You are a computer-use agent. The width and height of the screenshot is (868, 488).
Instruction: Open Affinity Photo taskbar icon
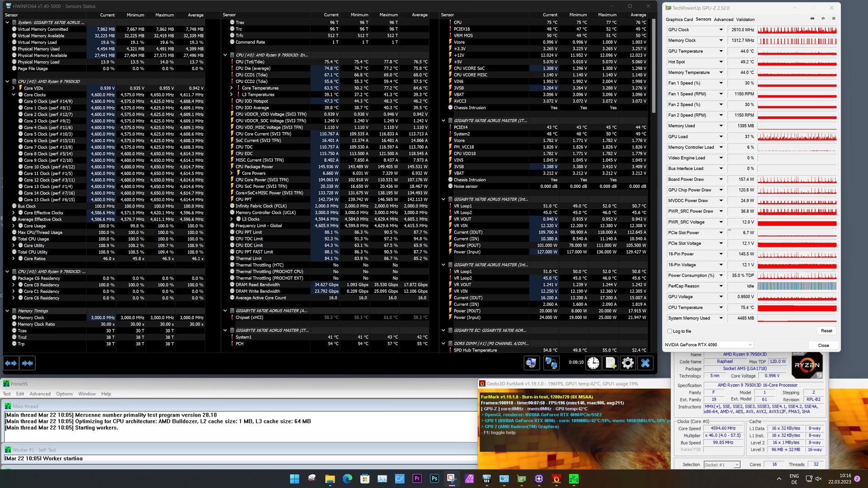pos(469,479)
